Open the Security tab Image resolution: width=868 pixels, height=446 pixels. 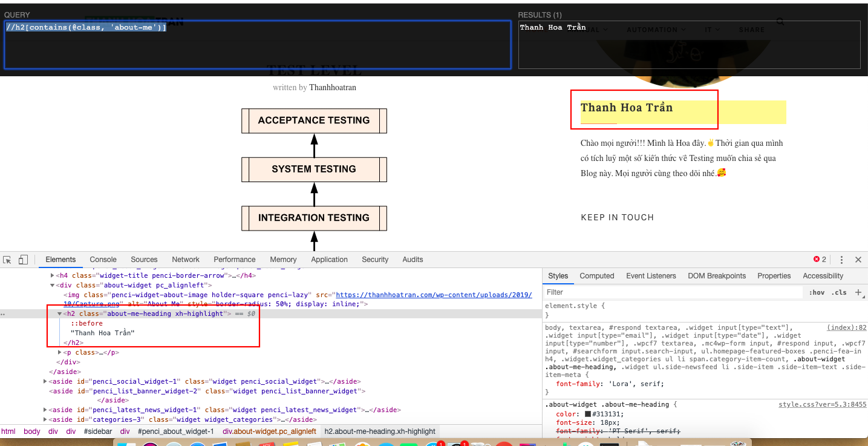pyautogui.click(x=375, y=260)
